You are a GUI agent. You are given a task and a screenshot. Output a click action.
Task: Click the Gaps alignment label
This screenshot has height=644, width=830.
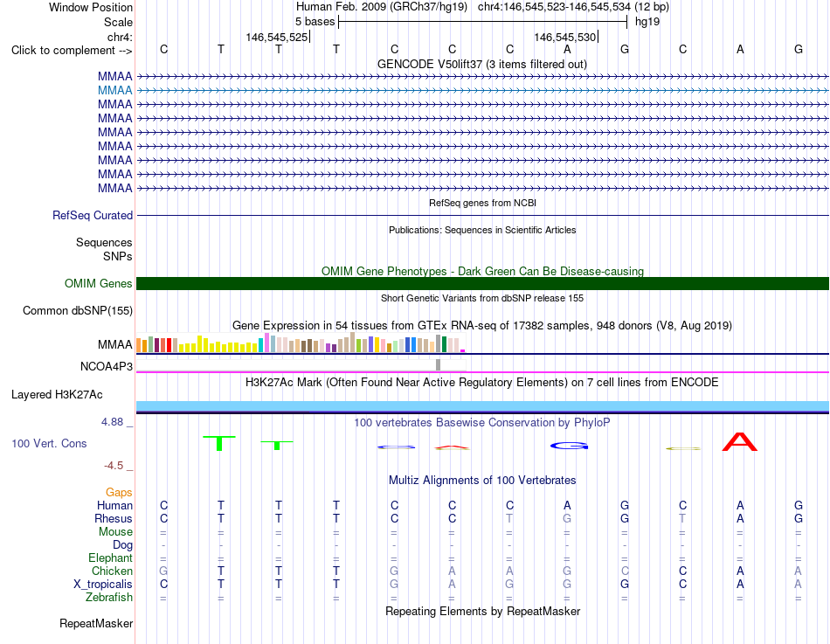(x=119, y=493)
